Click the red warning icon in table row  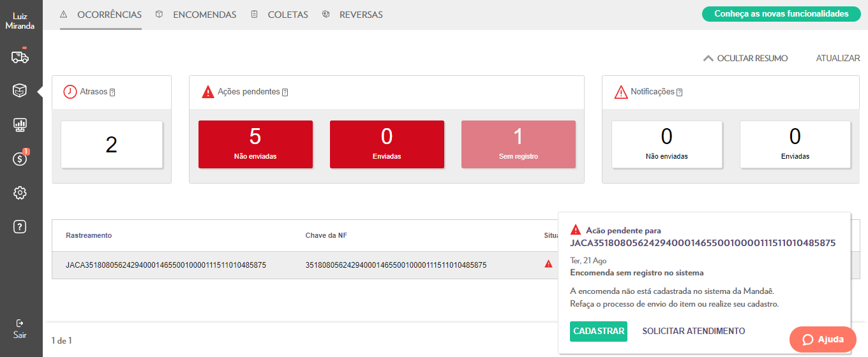tap(548, 264)
